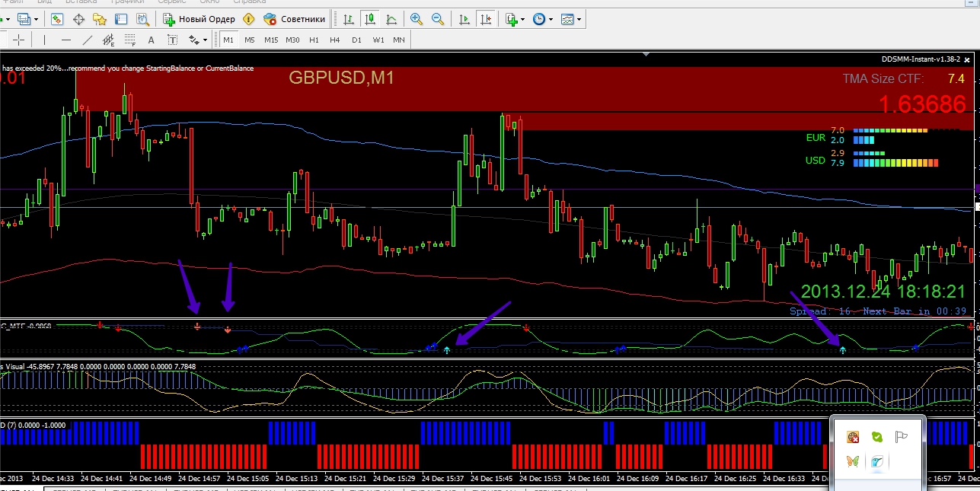Expand the Templates dropdown arrow
The width and height of the screenshot is (980, 491).
tap(579, 19)
